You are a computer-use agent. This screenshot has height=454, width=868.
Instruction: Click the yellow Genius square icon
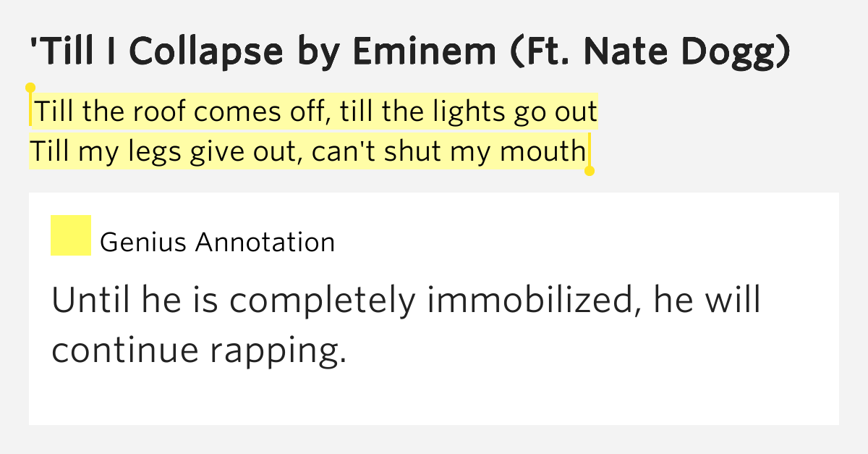pyautogui.click(x=70, y=235)
